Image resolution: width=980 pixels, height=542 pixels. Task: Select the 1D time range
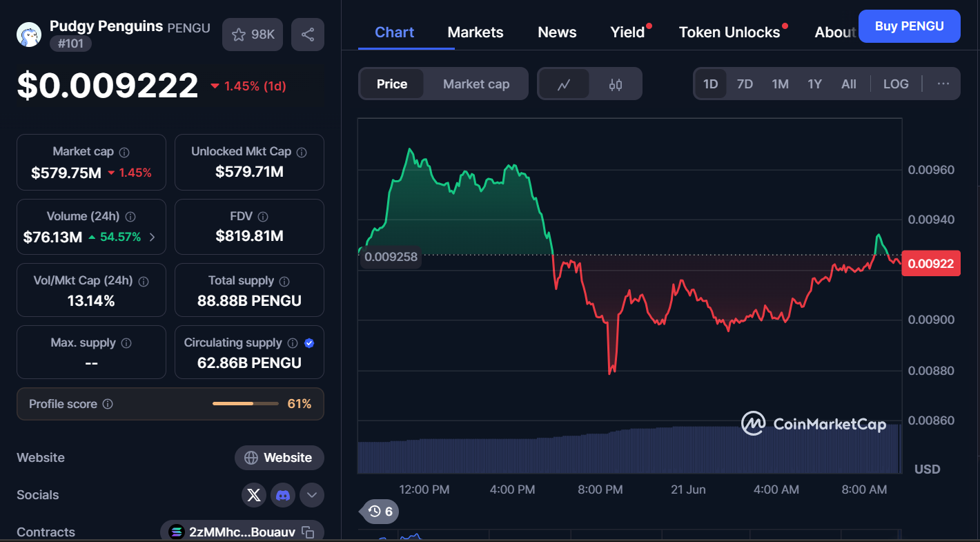[x=711, y=84]
